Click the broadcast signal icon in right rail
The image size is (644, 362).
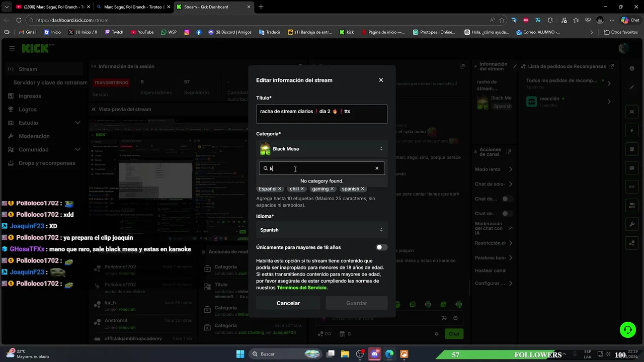(632, 187)
